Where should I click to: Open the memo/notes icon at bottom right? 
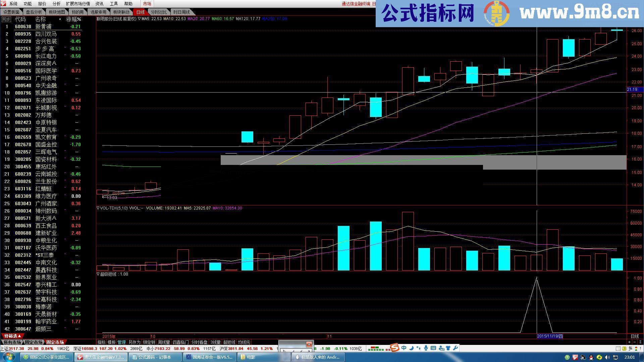point(619,349)
